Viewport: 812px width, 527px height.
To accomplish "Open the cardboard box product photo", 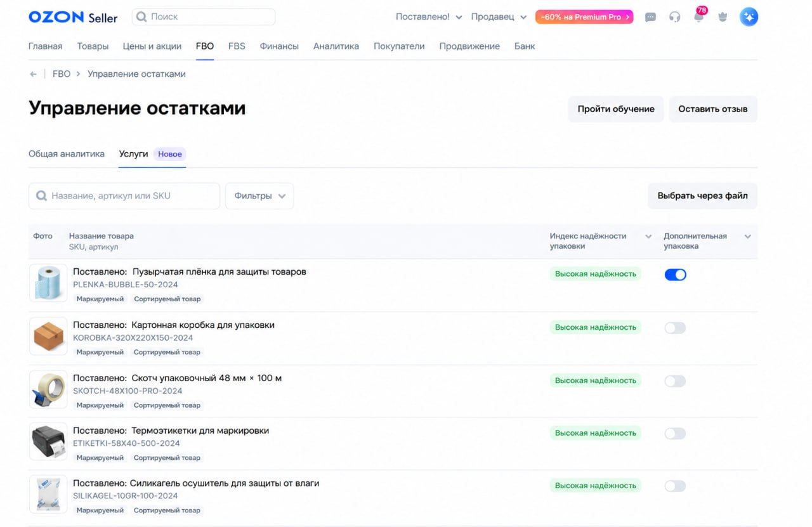I will pos(48,336).
